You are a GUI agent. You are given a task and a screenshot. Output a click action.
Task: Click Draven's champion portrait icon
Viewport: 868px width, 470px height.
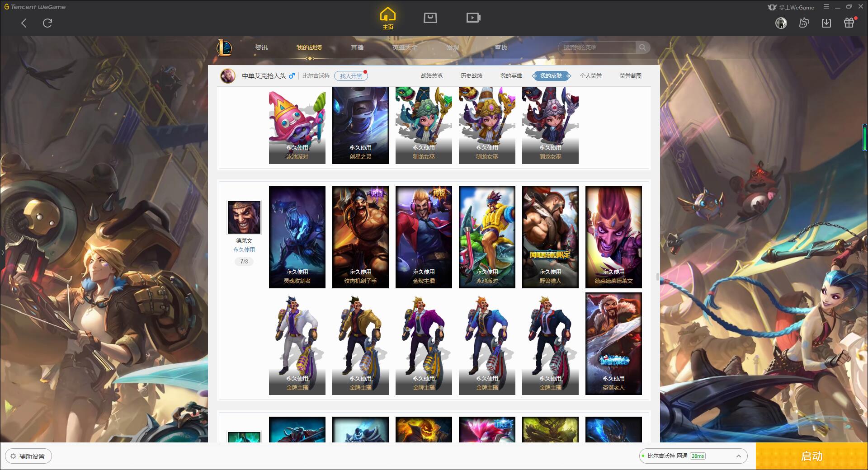(x=244, y=217)
